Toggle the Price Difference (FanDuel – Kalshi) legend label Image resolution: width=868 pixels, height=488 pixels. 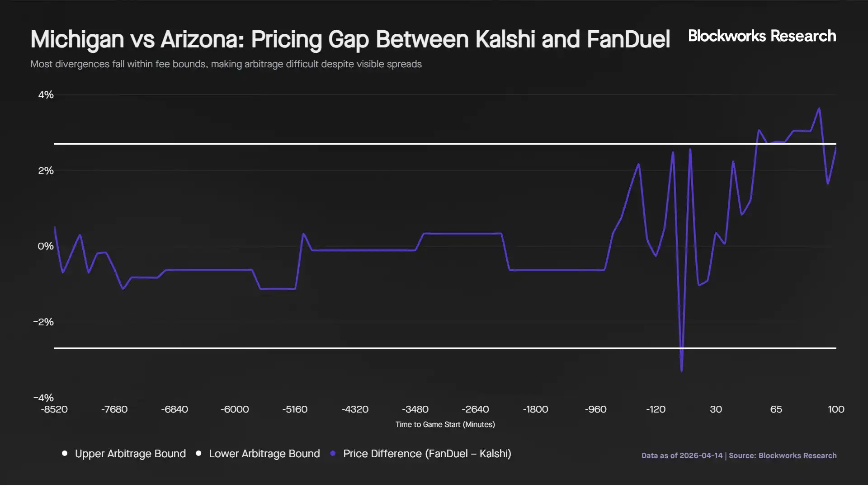coord(427,454)
